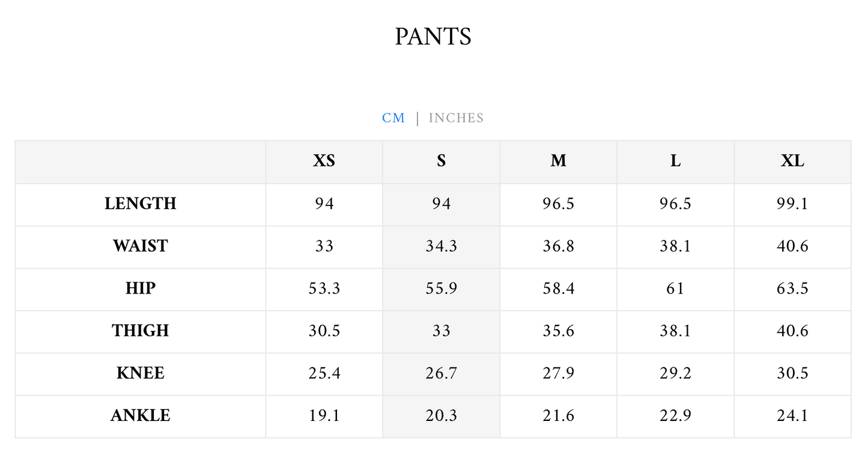Select the ANKLE row label
The width and height of the screenshot is (868, 472).
141,416
